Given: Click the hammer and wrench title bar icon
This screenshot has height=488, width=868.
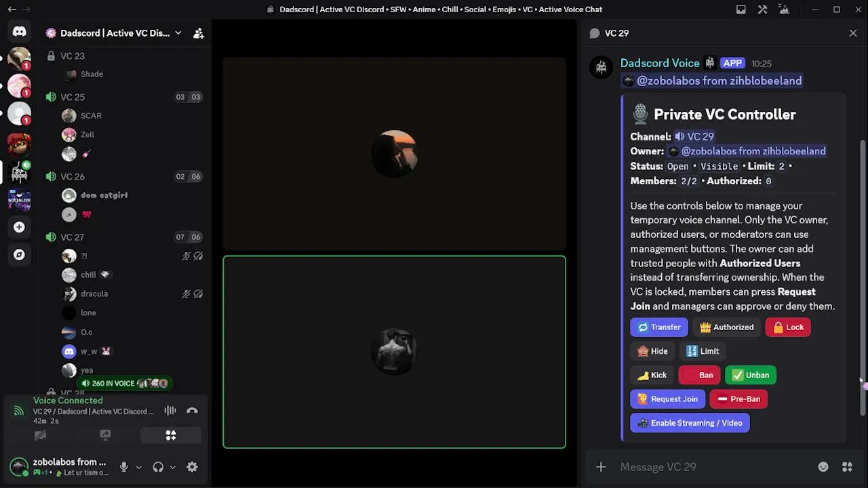Looking at the screenshot, I should click(763, 9).
